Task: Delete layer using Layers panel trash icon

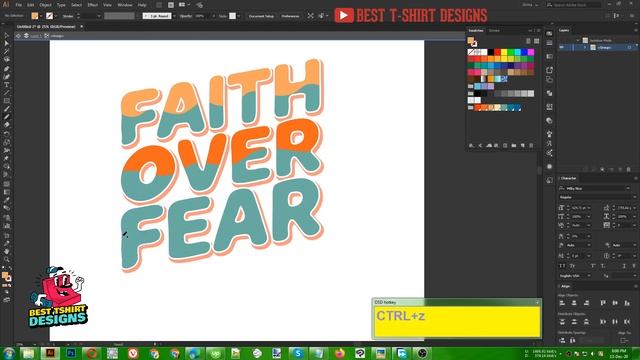Action: point(629,169)
